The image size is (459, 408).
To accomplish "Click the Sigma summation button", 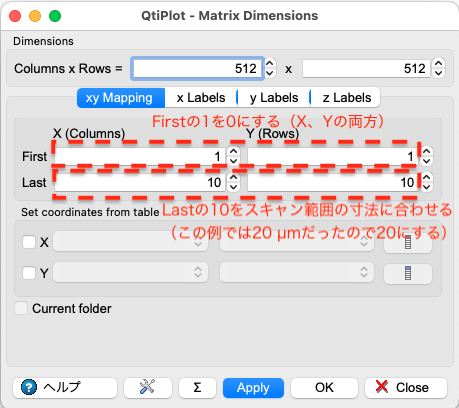I will tap(197, 387).
